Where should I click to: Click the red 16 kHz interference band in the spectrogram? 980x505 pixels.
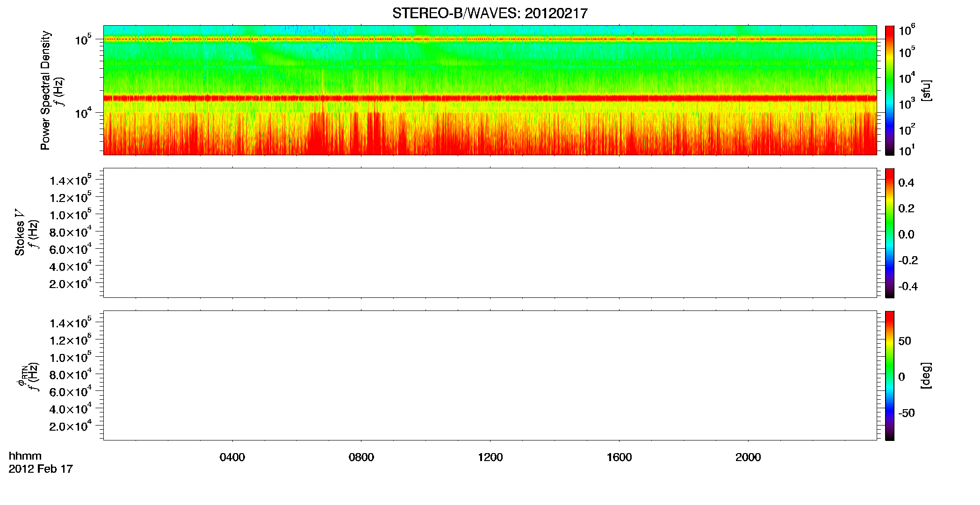(490, 98)
